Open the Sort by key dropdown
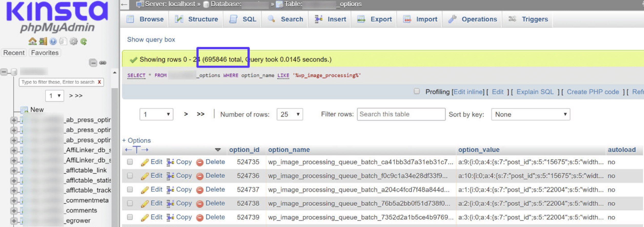This screenshot has height=227, width=644. point(530,114)
